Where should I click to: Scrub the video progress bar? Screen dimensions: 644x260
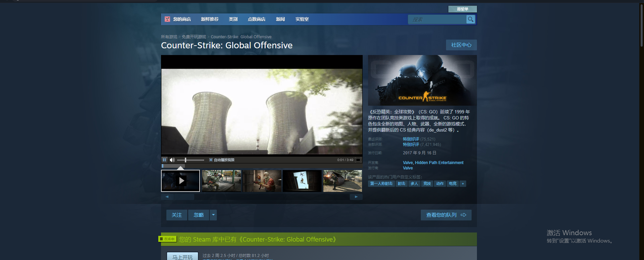pos(262,166)
